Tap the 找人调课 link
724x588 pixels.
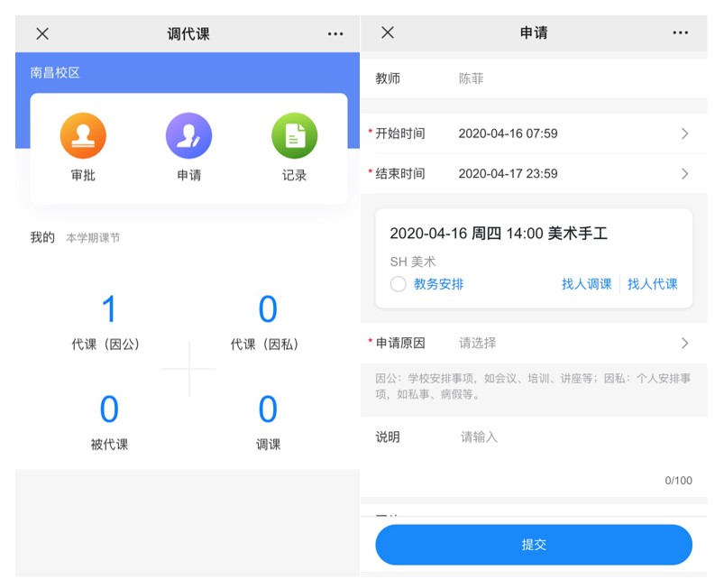pyautogui.click(x=586, y=284)
